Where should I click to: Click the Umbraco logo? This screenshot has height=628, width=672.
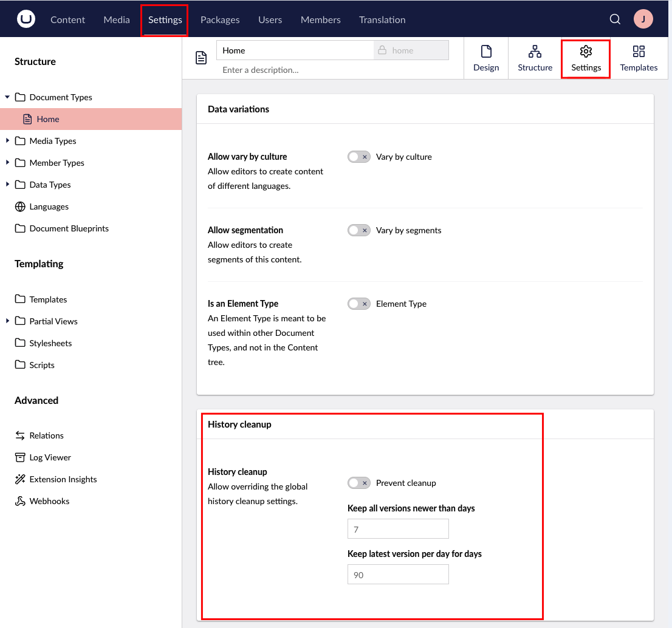tap(26, 19)
